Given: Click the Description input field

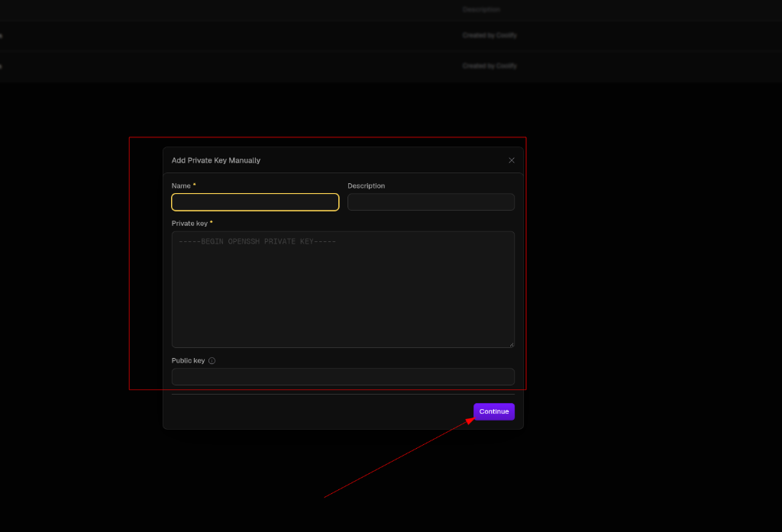Looking at the screenshot, I should pyautogui.click(x=431, y=202).
